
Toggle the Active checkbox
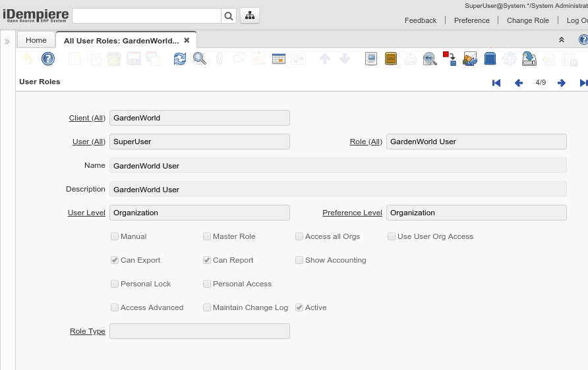[299, 307]
